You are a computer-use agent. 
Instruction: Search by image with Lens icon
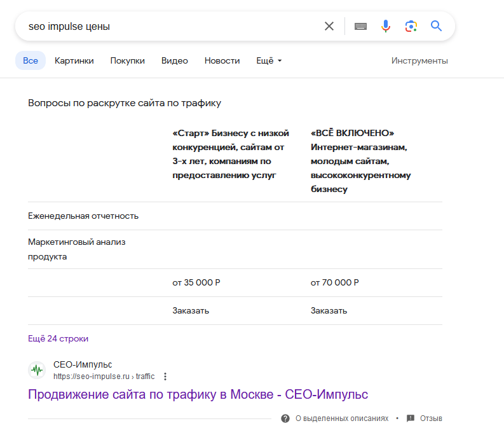pos(411,26)
